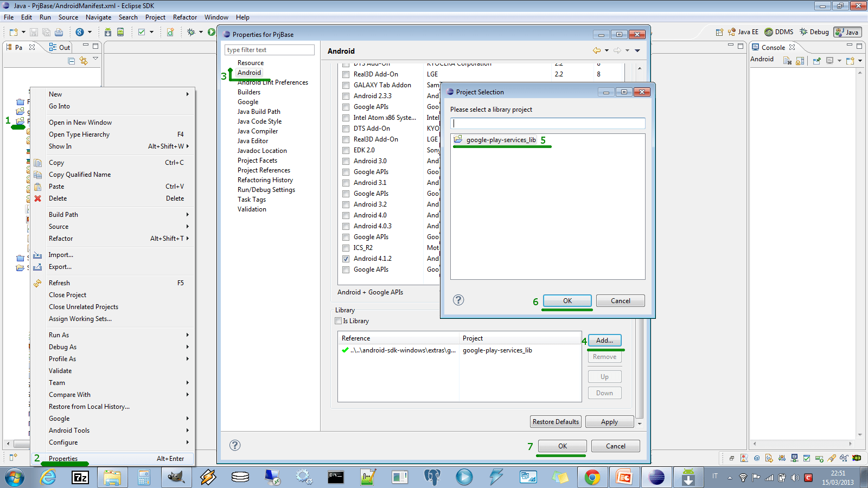Click OK in Project Selection dialog

click(x=567, y=301)
